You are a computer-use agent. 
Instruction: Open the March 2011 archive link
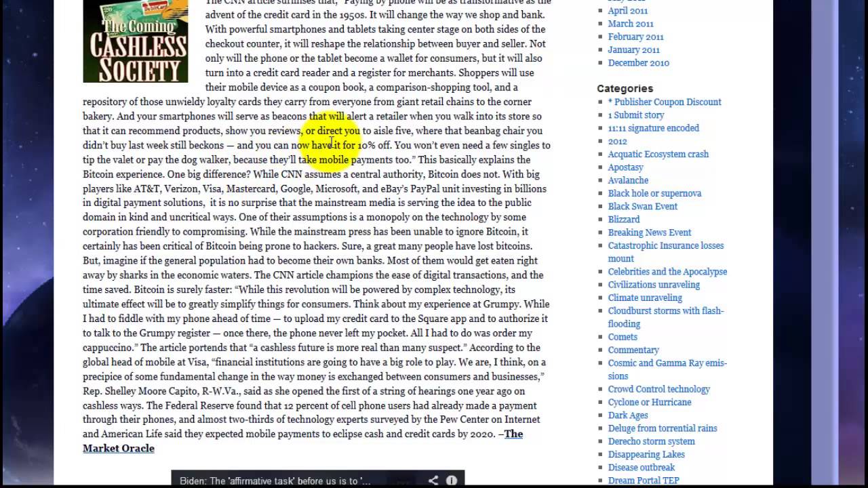click(x=631, y=24)
